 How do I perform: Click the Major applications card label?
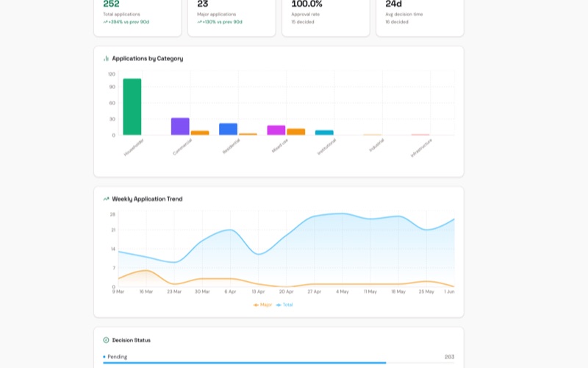point(216,14)
